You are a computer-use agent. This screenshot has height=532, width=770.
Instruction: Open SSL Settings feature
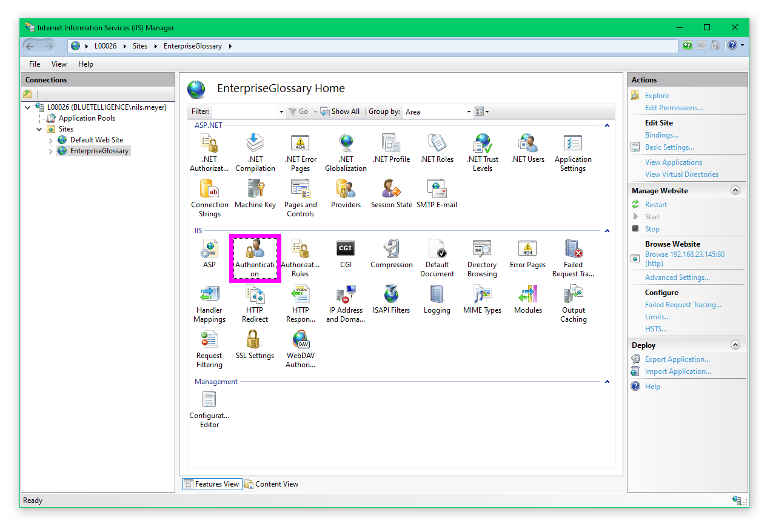point(255,345)
